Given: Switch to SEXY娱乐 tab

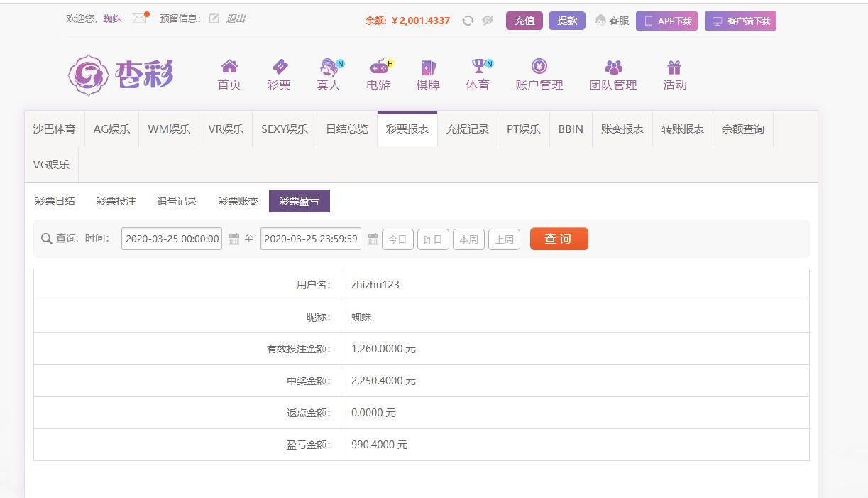Looking at the screenshot, I should coord(285,129).
